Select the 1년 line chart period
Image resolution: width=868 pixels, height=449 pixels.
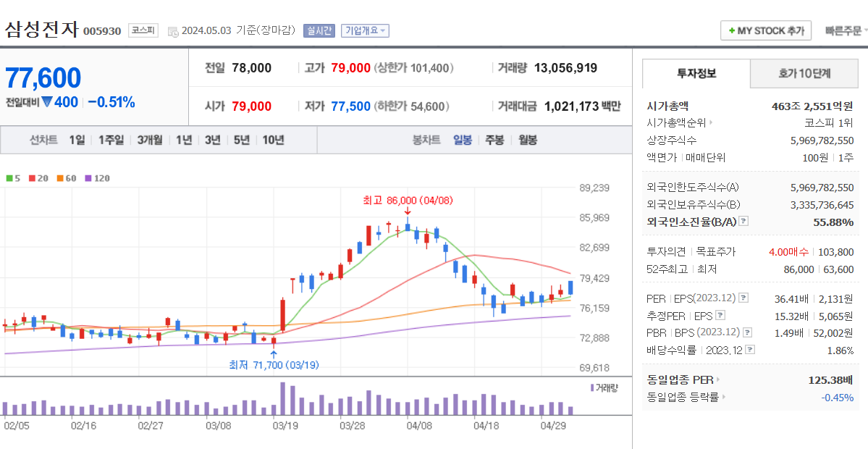(x=184, y=140)
